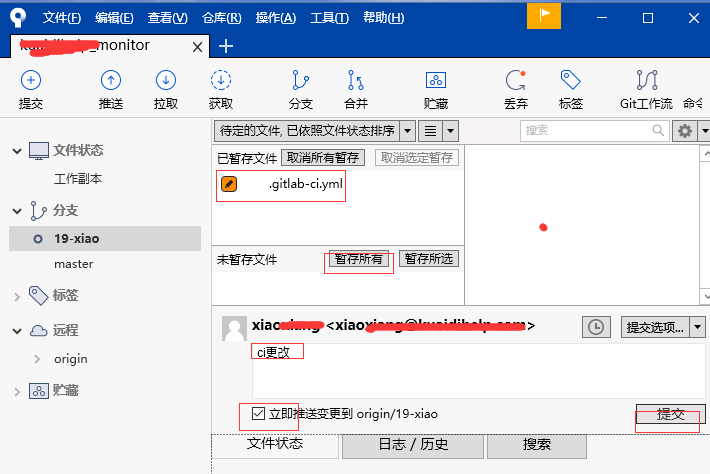Select 工作副本 in the sidebar

pos(78,179)
